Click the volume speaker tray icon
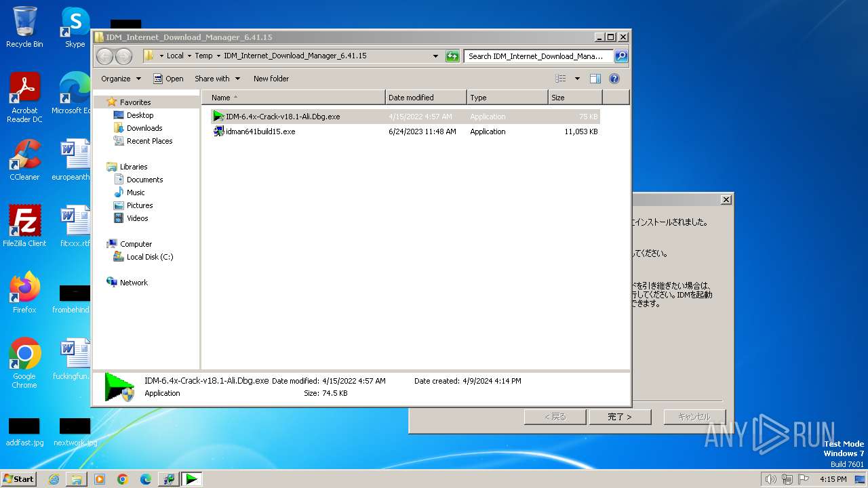The image size is (868, 488). (770, 479)
